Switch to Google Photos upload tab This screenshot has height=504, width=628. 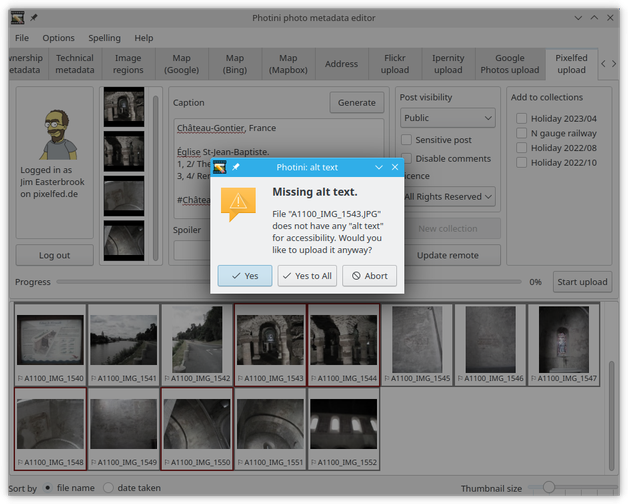[x=510, y=64]
